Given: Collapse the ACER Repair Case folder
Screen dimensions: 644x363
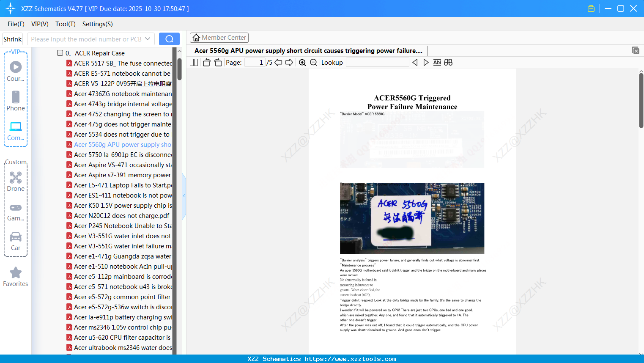Looking at the screenshot, I should (60, 53).
